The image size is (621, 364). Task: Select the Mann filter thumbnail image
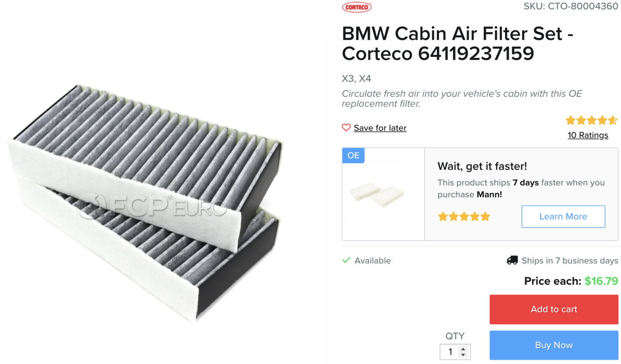point(377,194)
